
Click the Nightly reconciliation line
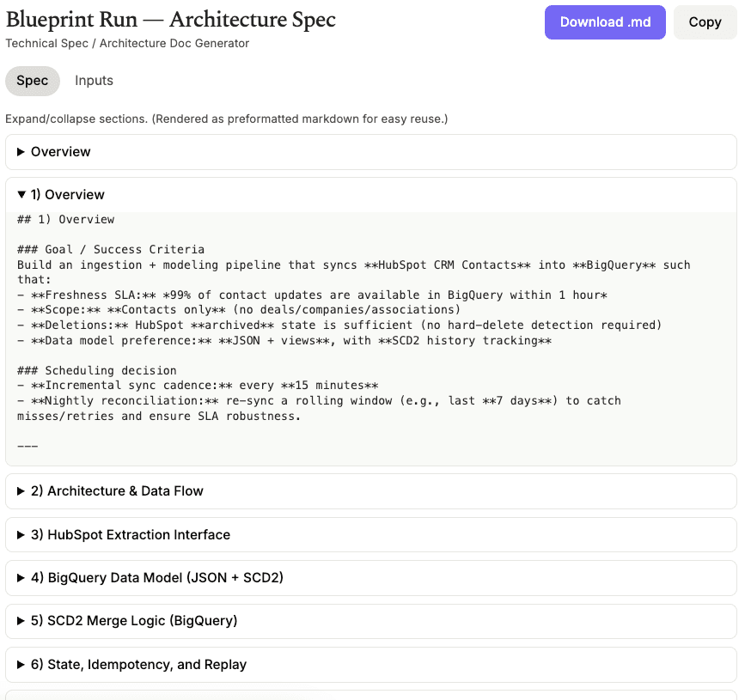click(319, 409)
